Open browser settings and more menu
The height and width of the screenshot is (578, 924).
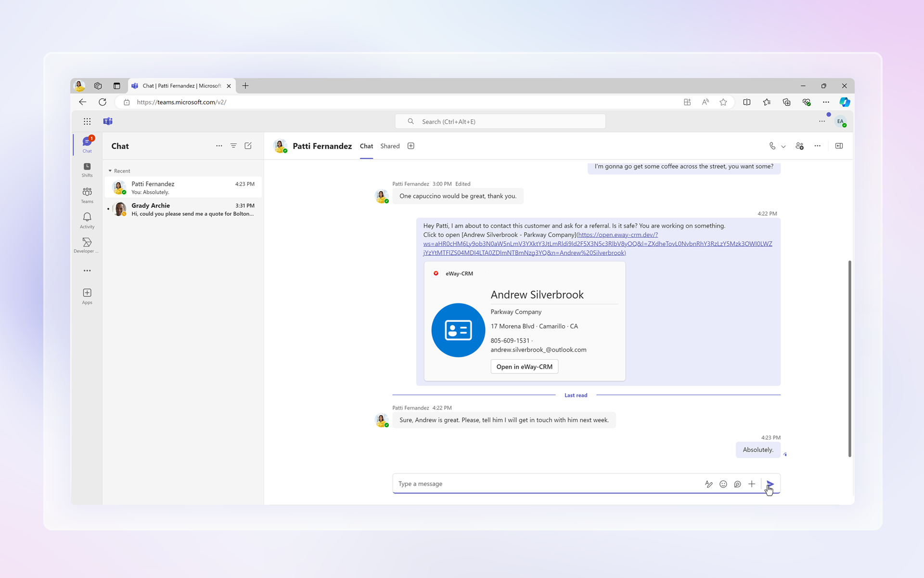point(826,102)
